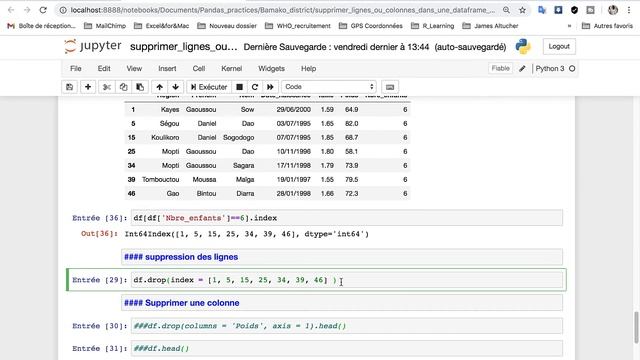Image resolution: width=640 pixels, height=360 pixels.
Task: Open the Insert menu
Action: coord(167,69)
